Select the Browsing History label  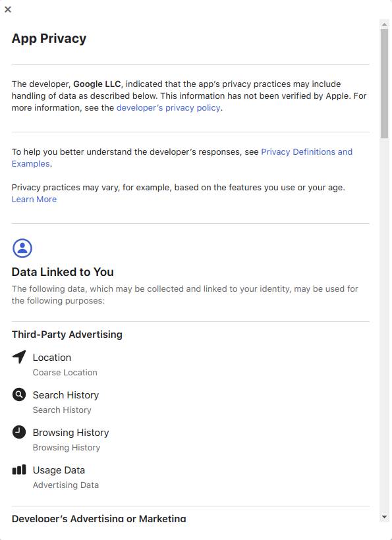click(70, 432)
